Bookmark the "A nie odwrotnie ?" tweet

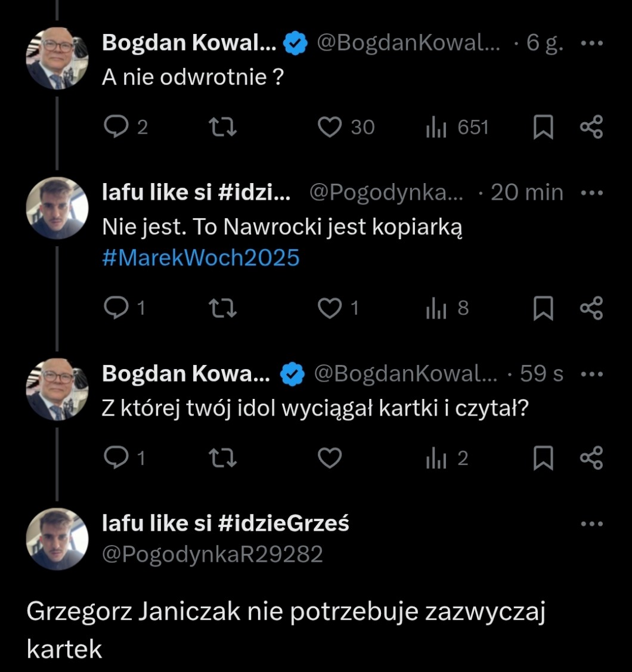[543, 127]
